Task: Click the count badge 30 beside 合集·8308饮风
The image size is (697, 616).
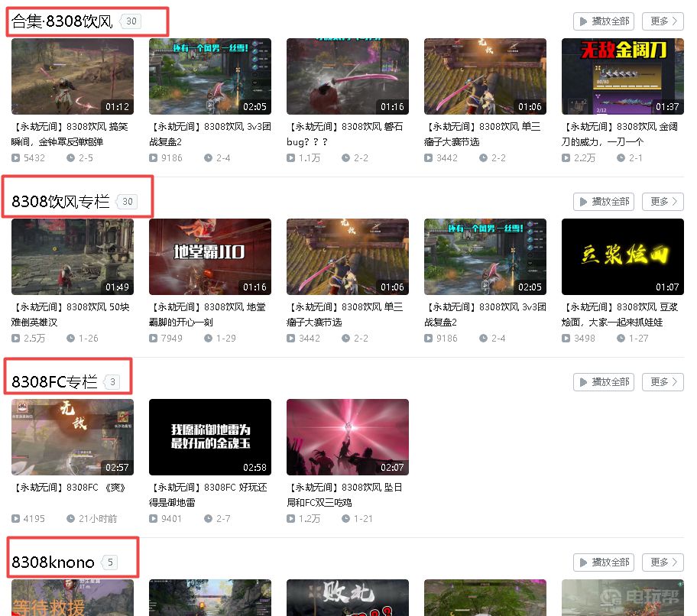Action: click(x=131, y=21)
